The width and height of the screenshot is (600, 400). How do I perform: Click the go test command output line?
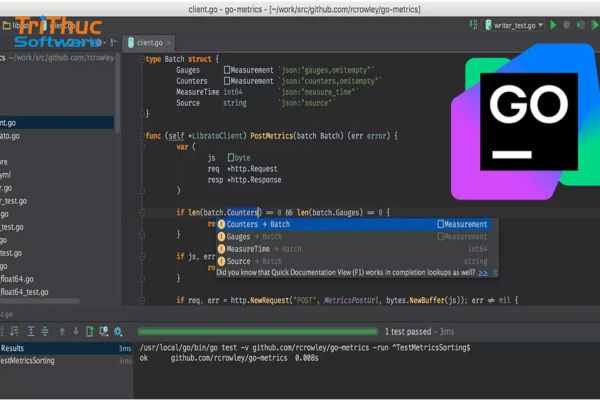point(305,348)
